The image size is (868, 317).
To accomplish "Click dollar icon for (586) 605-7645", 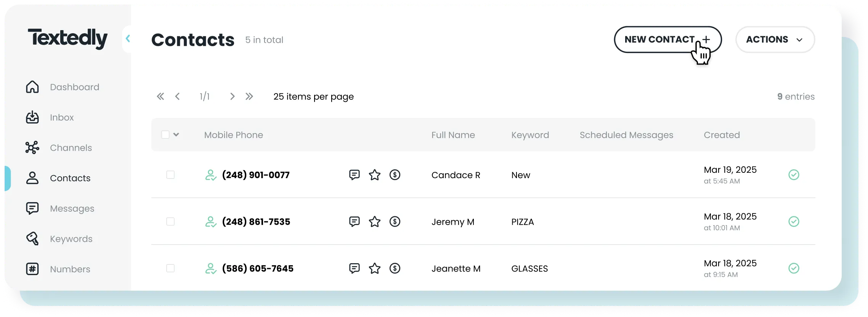I will 395,269.
